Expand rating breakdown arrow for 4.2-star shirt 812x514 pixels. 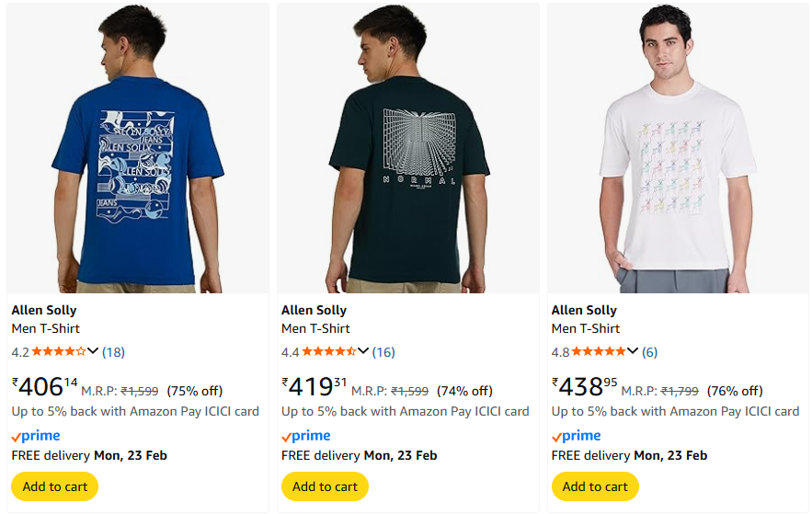tap(93, 351)
